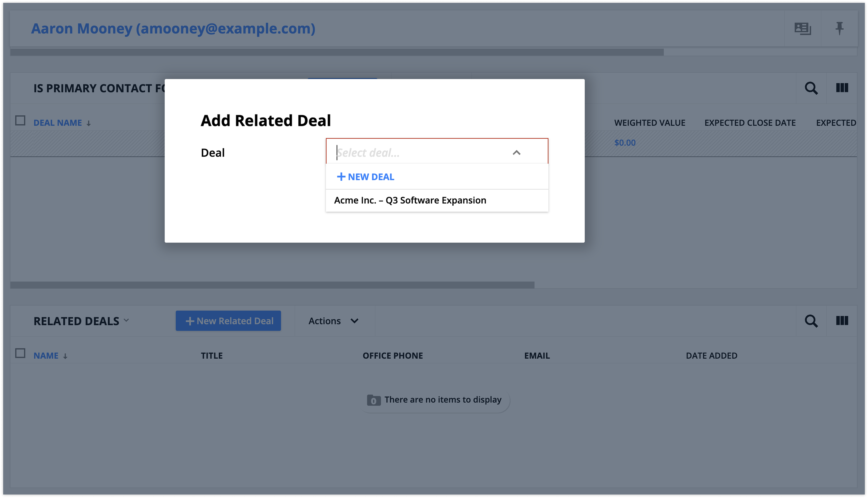This screenshot has width=868, height=498.
Task: Expand the Related Deals title chevron
Action: 126,320
